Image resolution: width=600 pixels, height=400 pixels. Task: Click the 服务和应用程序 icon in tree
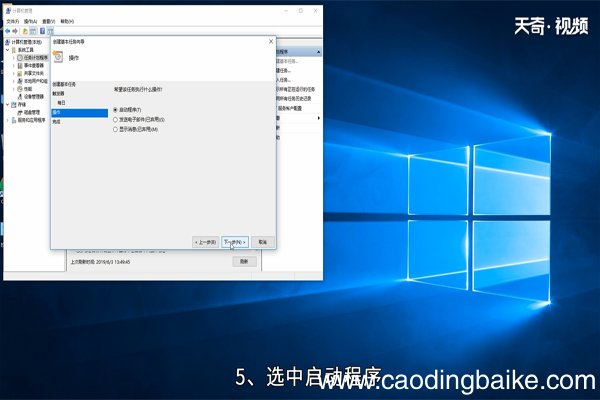click(14, 120)
